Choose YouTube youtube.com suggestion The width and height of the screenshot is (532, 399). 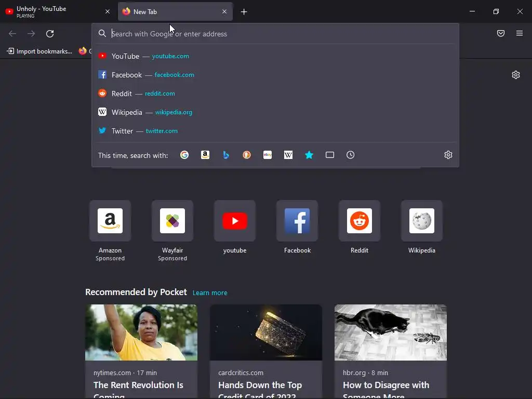click(x=275, y=56)
